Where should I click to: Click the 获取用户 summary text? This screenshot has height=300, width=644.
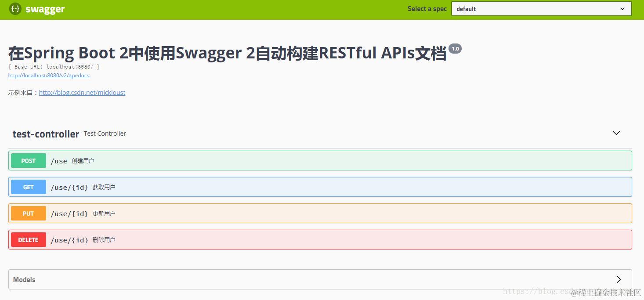(x=104, y=187)
